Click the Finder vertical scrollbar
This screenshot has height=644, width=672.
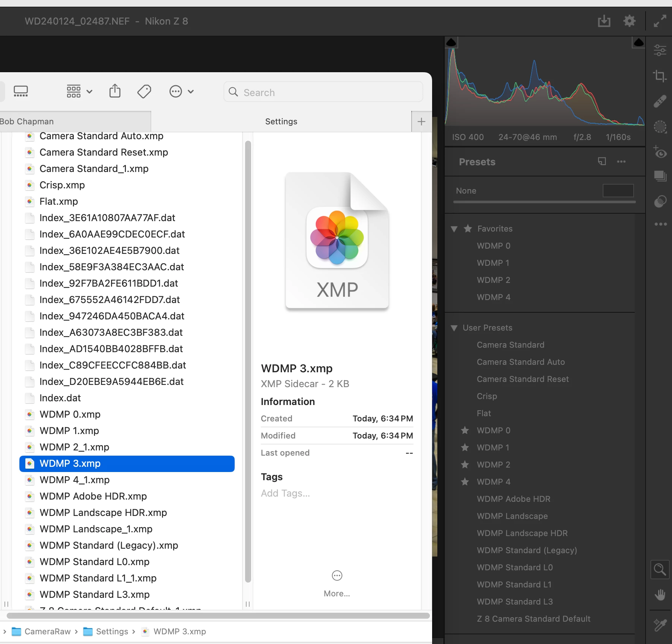248,361
